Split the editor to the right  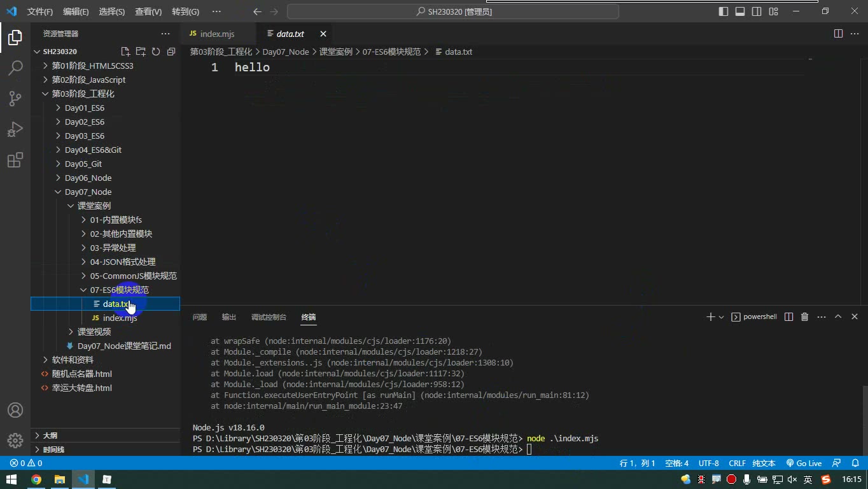[838, 34]
